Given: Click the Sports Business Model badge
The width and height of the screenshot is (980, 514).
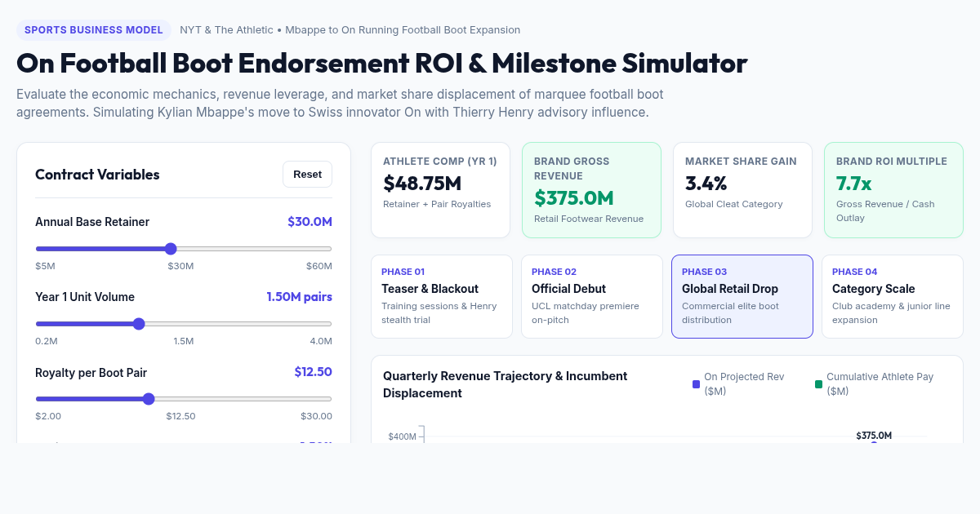Looking at the screenshot, I should [x=94, y=30].
